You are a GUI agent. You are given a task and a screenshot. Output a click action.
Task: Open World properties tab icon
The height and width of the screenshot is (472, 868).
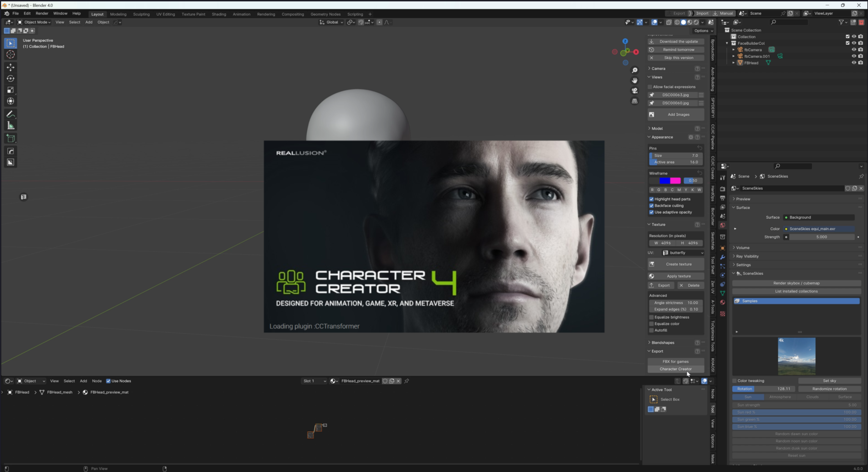click(723, 225)
